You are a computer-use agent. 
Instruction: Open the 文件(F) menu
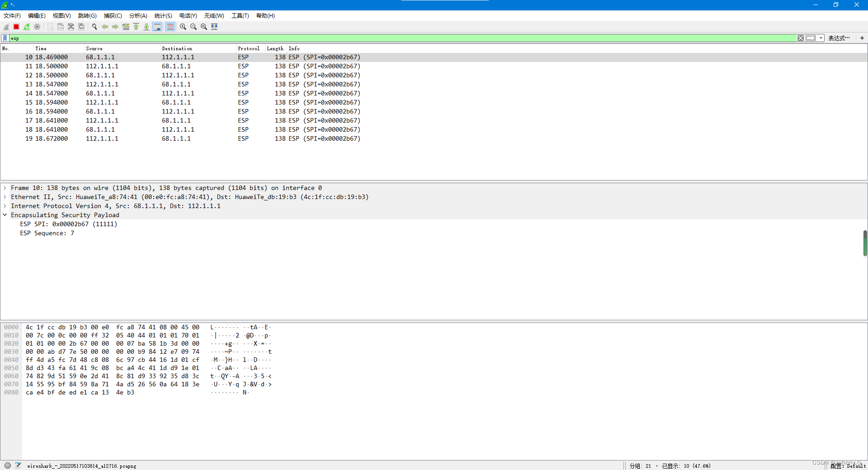[x=12, y=16]
